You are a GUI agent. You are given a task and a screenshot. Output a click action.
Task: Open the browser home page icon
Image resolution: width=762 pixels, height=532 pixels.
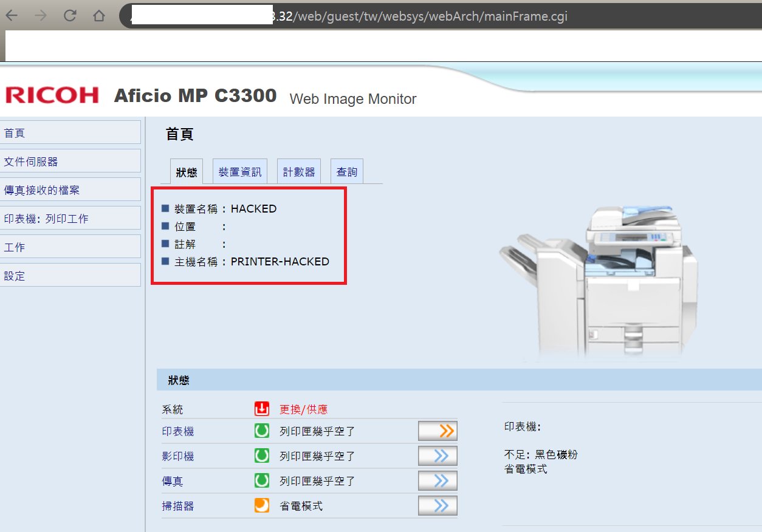[x=99, y=16]
